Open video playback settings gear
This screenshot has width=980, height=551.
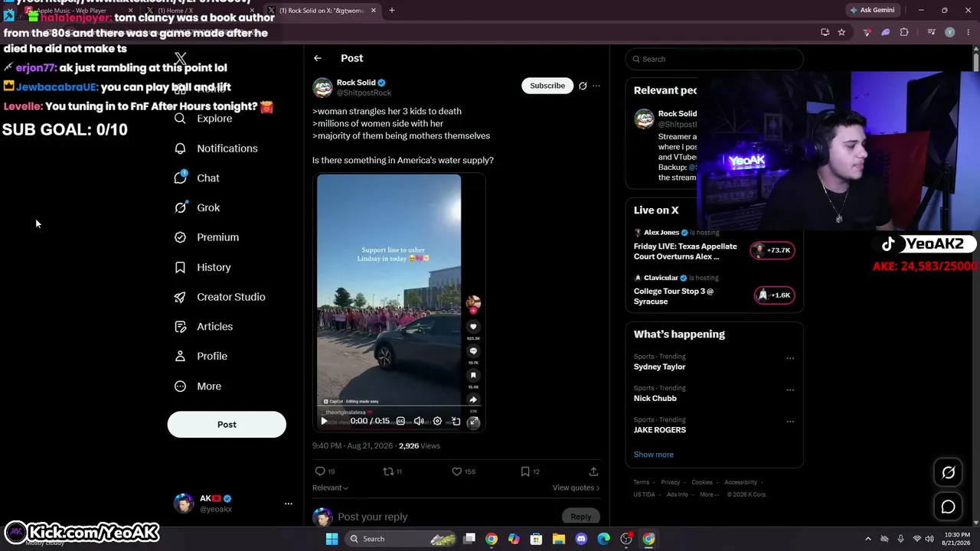[437, 421]
